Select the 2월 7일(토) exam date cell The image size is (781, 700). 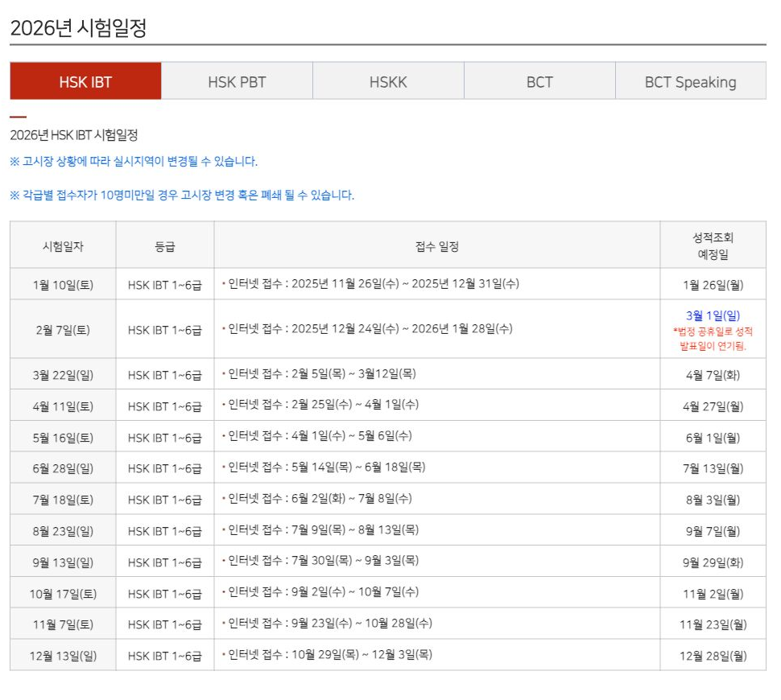click(64, 330)
